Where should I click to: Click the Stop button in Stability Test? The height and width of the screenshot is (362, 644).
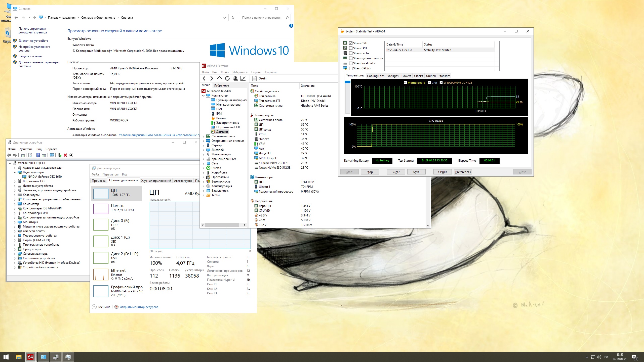click(x=370, y=172)
